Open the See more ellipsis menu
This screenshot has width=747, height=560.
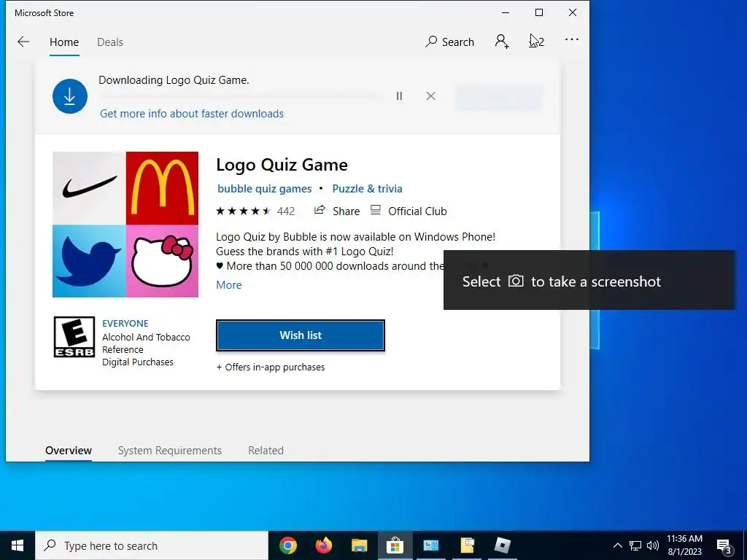(x=572, y=40)
